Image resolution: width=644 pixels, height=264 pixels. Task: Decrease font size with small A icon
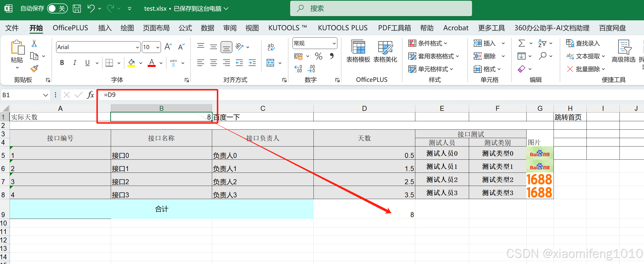(x=181, y=47)
